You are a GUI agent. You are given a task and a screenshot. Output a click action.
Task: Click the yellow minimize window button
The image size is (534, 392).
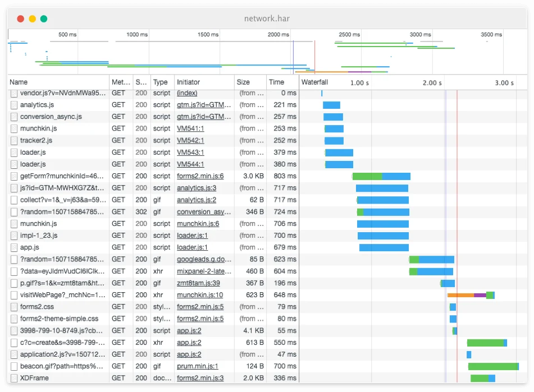click(x=33, y=19)
